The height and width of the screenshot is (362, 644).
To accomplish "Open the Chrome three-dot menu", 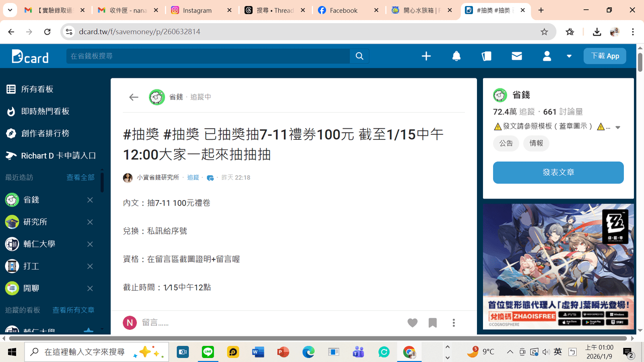I will [633, 32].
